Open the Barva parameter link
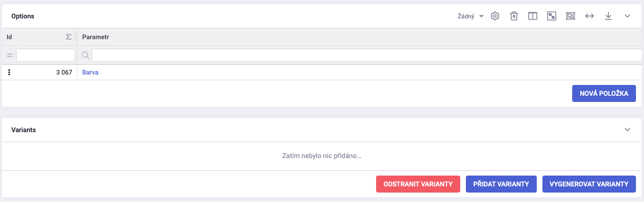The image size is (644, 202). coord(90,73)
